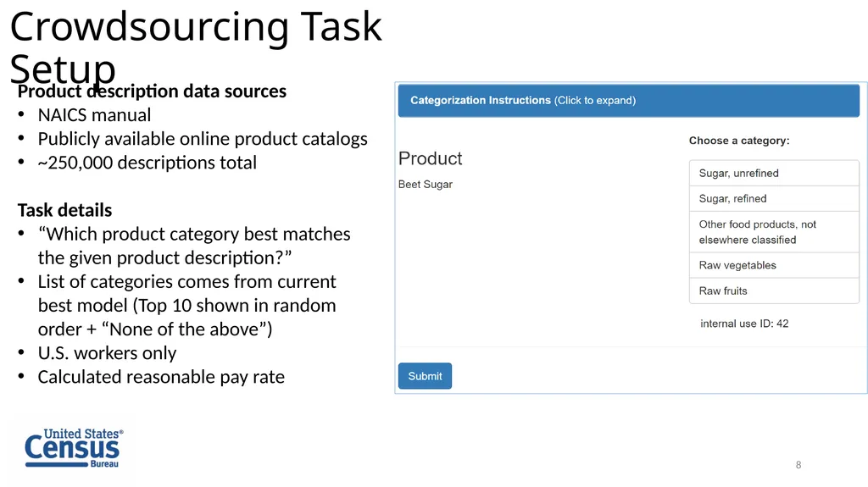The height and width of the screenshot is (487, 868).
Task: Click the 'internal use ID: 42' text
Action: [744, 324]
